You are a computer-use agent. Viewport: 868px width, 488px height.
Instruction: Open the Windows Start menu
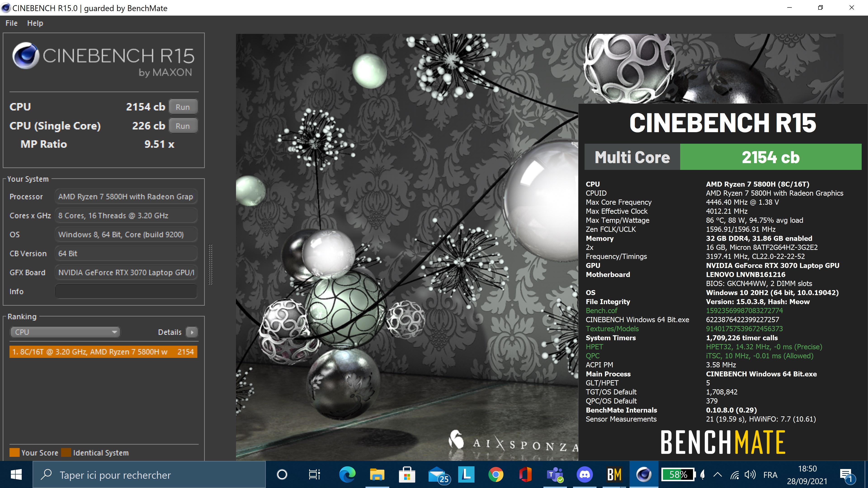click(16, 474)
